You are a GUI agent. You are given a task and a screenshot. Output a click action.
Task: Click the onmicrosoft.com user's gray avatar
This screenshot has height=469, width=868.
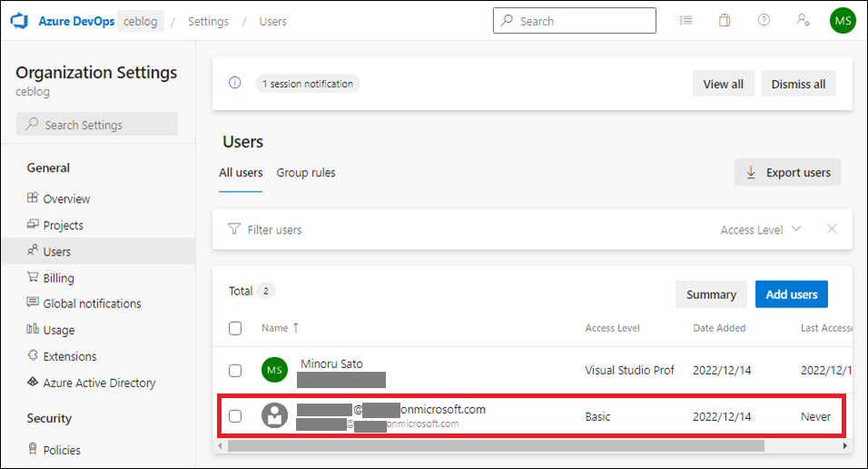click(x=274, y=415)
